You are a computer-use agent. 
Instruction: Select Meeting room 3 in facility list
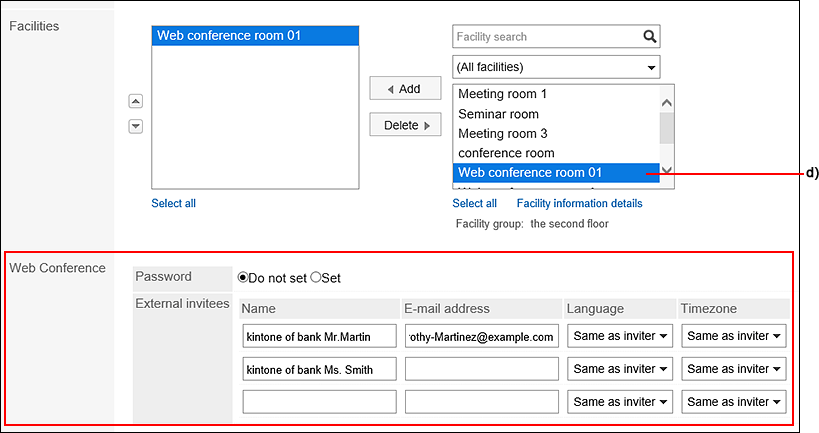[556, 134]
